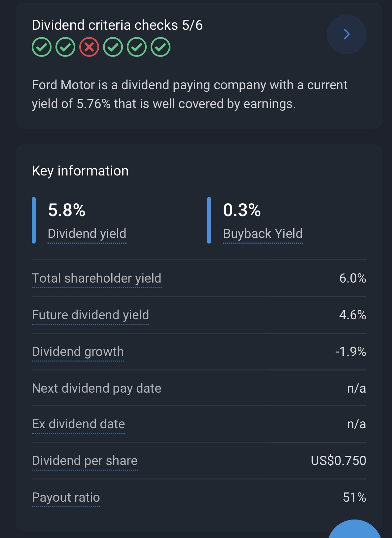Tap the Ex dividend date label
The height and width of the screenshot is (538, 392).
pos(78,424)
